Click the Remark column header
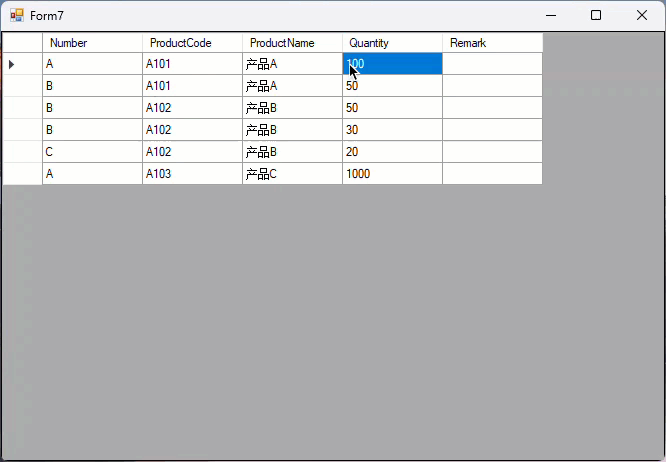The image size is (666, 462). tap(492, 43)
